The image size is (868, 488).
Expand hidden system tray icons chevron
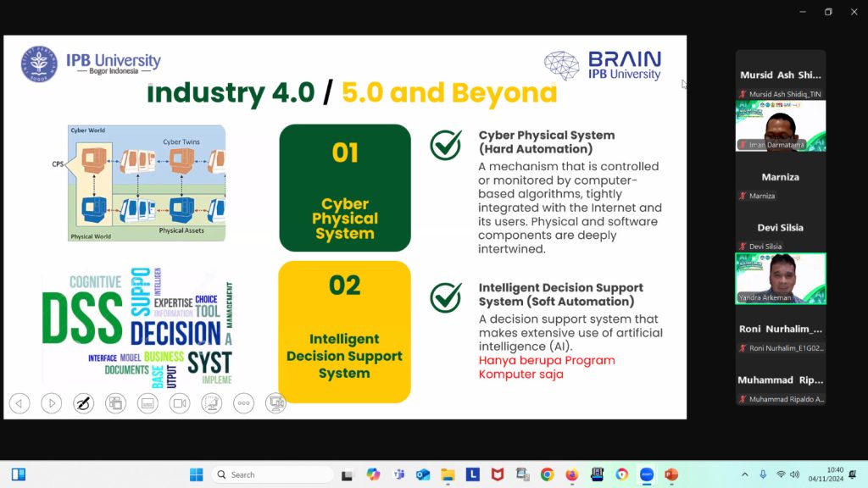pyautogui.click(x=745, y=474)
